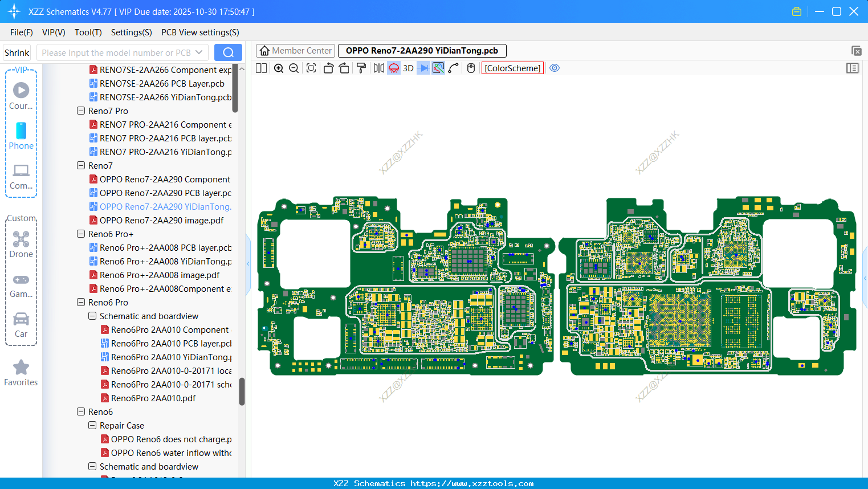
Task: Open OPPO Reno7-2AA290 PCB layer file
Action: [x=161, y=193]
